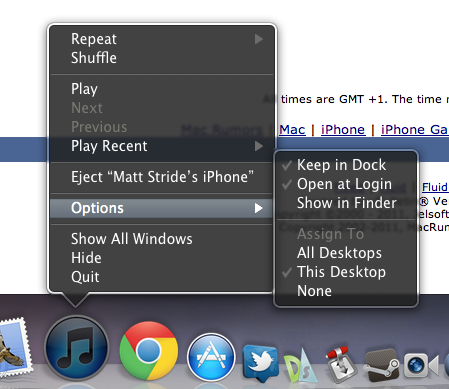The image size is (449, 389).
Task: Assign iTunes to All Desktops
Action: pos(346,253)
